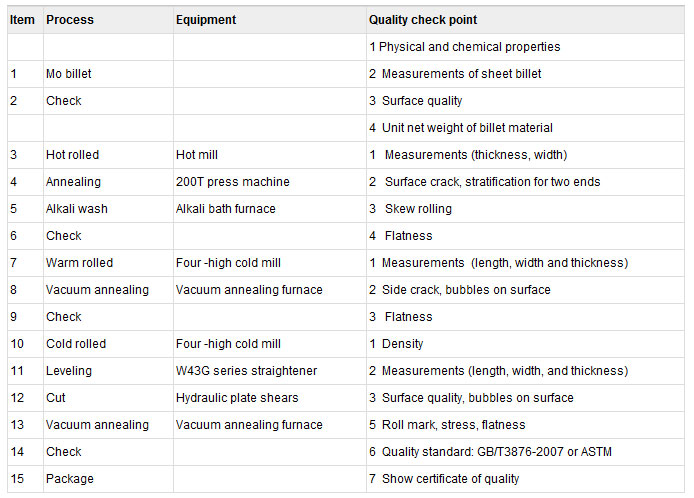Viewport: 694px width, 498px height.
Task: Click the Cold rolled process cell
Action: (x=108, y=344)
